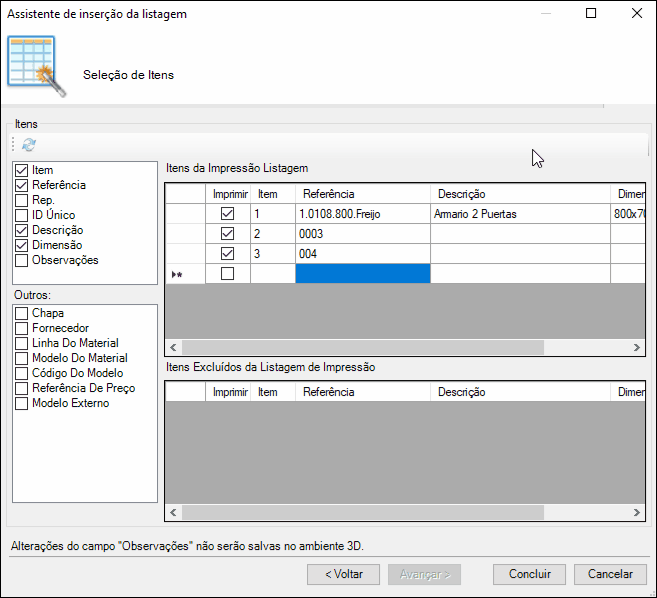Viewport: 657px width, 598px height.
Task: Click Imprimir header in print items grid
Action: click(228, 194)
